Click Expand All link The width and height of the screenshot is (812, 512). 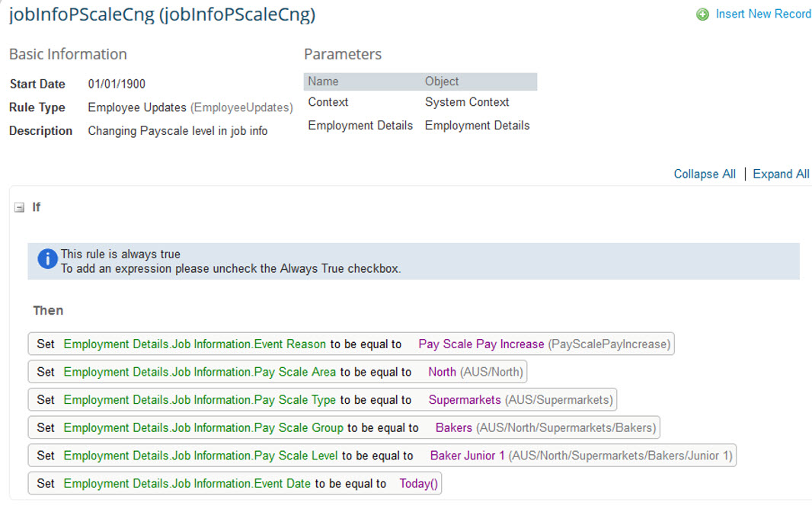pyautogui.click(x=781, y=174)
